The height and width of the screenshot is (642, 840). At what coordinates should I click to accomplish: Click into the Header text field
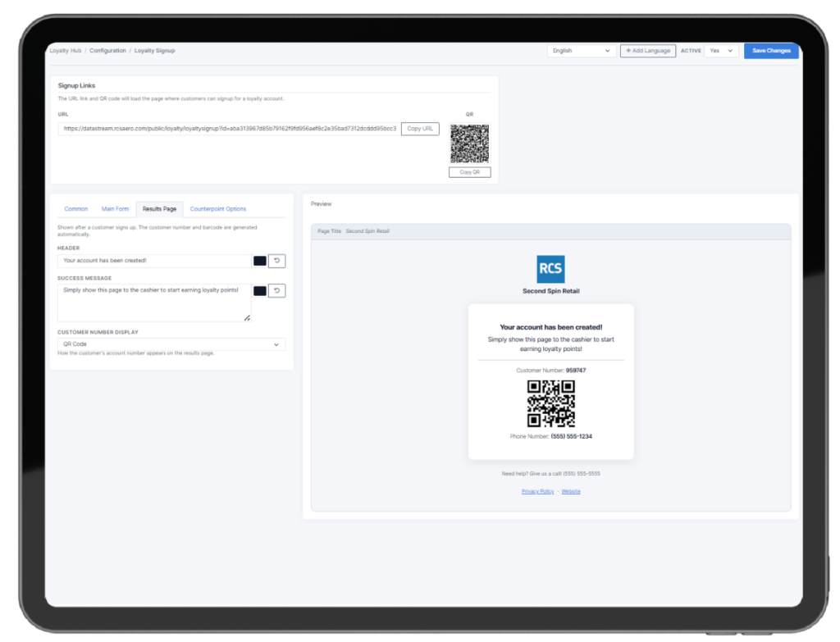(x=154, y=261)
